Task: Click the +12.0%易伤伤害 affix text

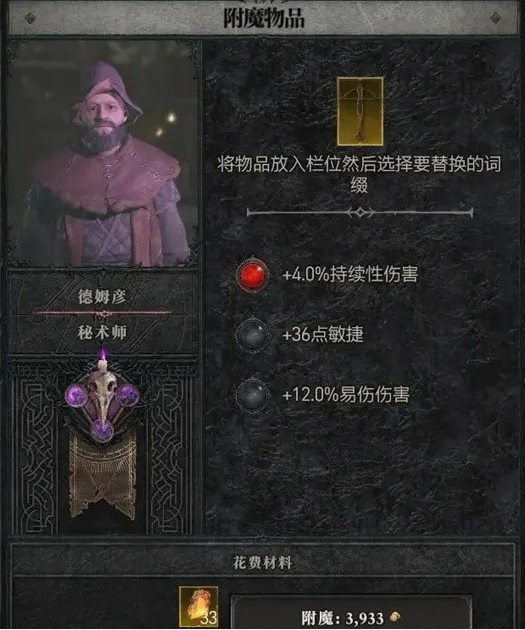Action: pos(346,395)
